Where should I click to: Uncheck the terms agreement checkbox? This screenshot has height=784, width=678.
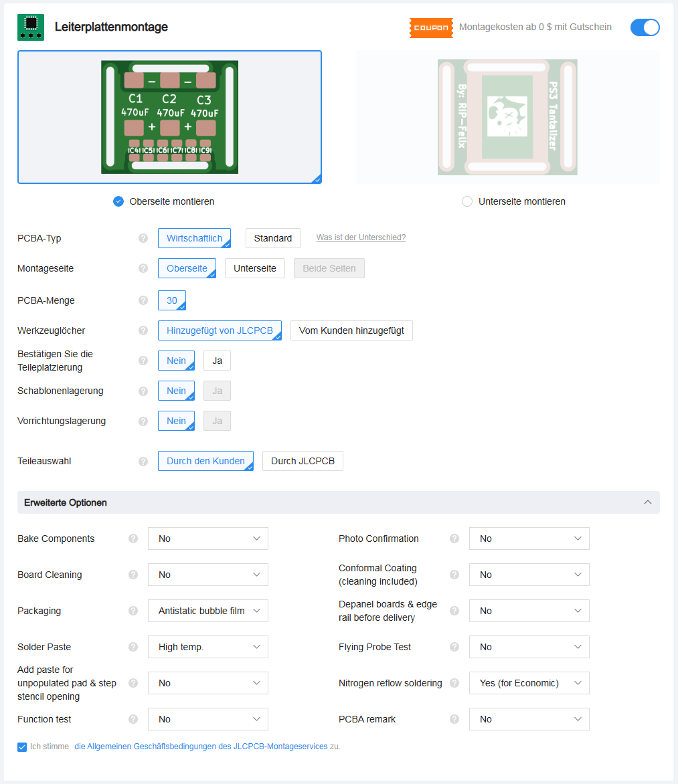click(x=23, y=747)
